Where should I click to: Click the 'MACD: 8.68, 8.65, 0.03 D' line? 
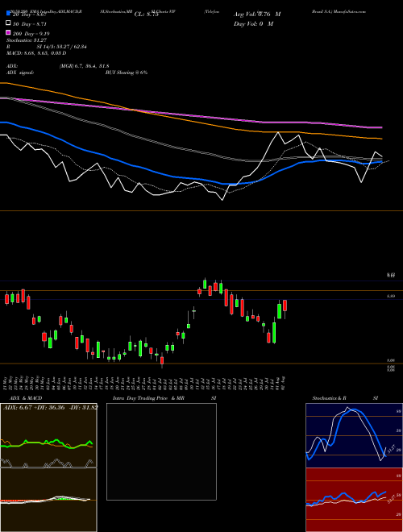(x=36, y=53)
